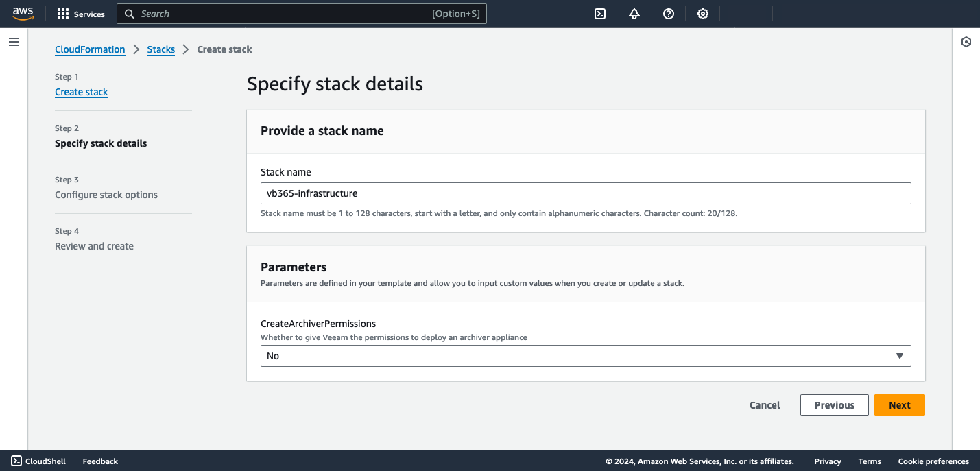Click the Search bar in top navigation

302,13
